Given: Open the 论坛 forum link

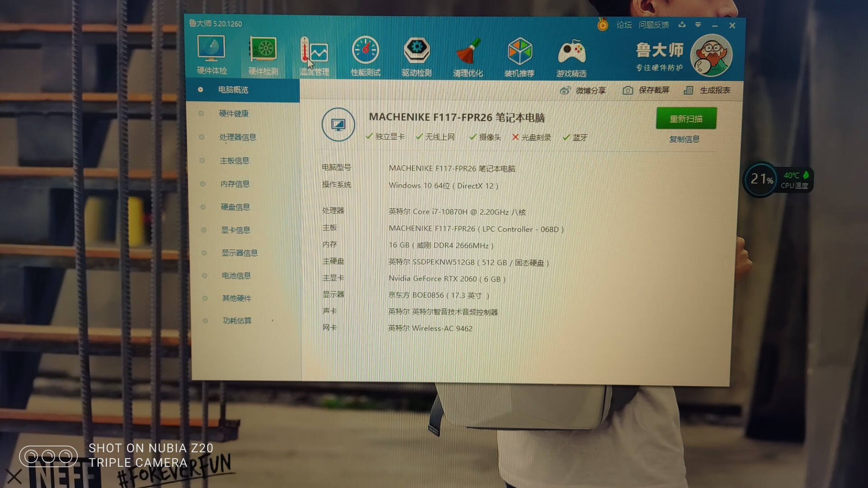Looking at the screenshot, I should point(624,25).
